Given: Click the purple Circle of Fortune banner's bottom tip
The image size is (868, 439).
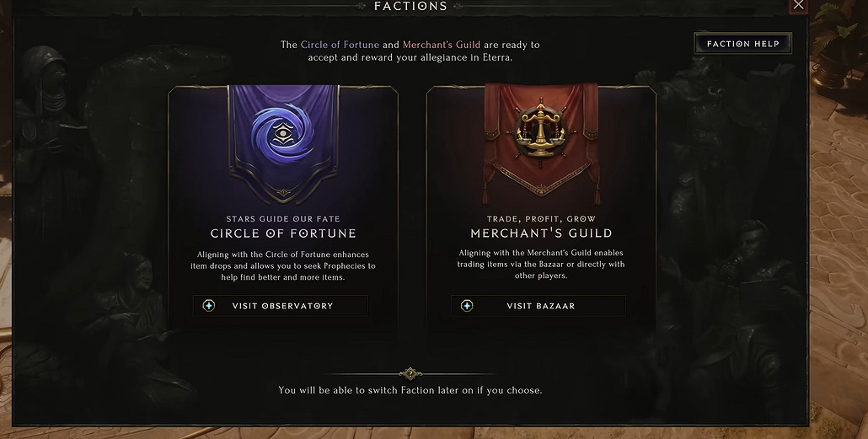Looking at the screenshot, I should pyautogui.click(x=283, y=195).
